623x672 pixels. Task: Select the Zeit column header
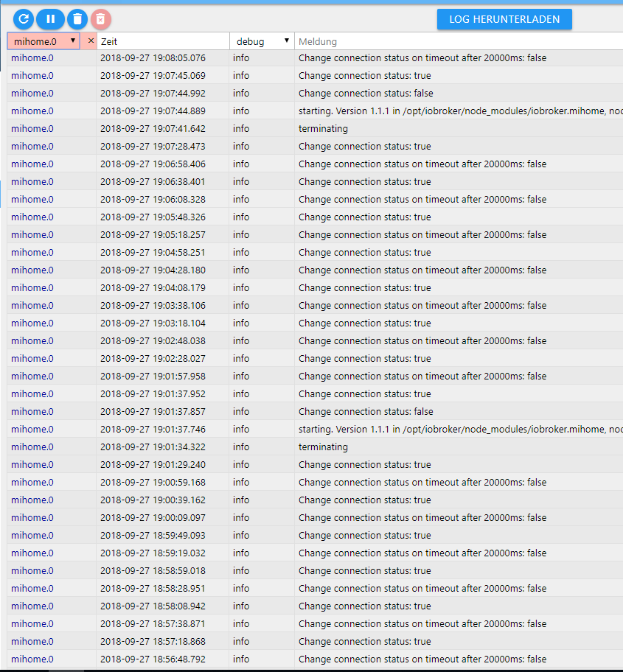pyautogui.click(x=109, y=41)
